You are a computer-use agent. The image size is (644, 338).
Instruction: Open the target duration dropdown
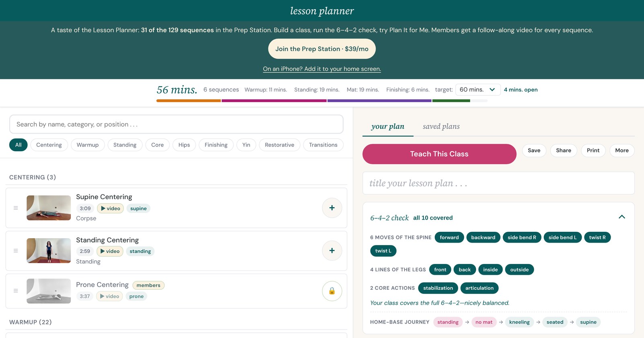point(478,90)
